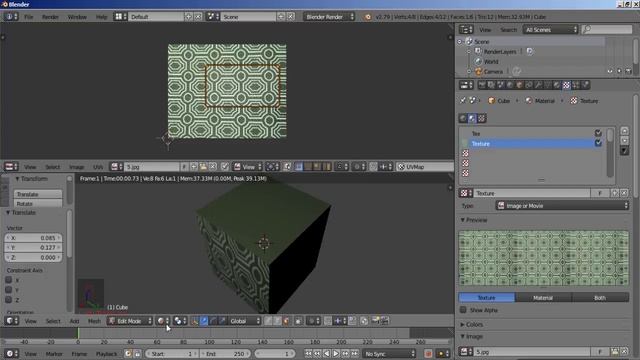
Task: Click Blender logo icon in info header
Action: pyautogui.click(x=368, y=17)
